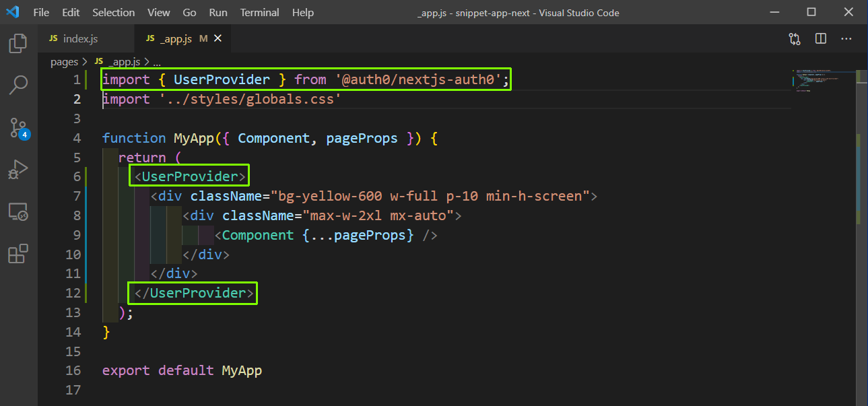The image size is (868, 406).
Task: Click the VS Code logo in title bar
Action: click(12, 12)
